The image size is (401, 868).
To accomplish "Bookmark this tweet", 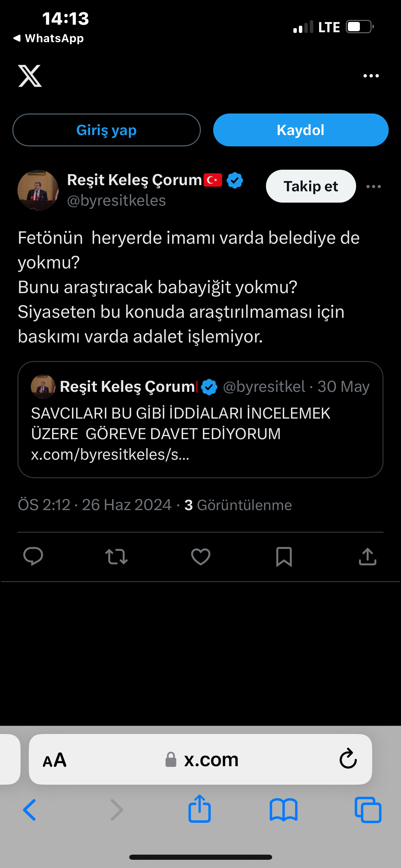I will click(284, 556).
